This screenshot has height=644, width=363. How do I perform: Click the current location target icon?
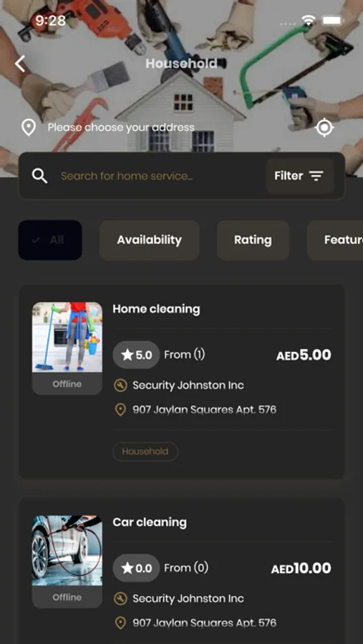(x=324, y=127)
